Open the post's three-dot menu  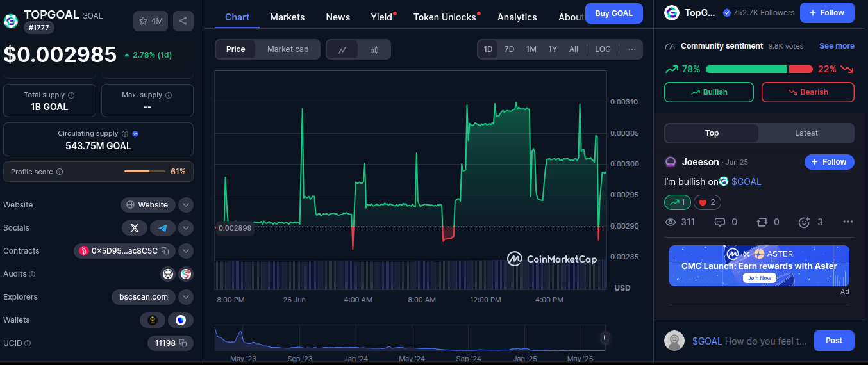coord(848,222)
